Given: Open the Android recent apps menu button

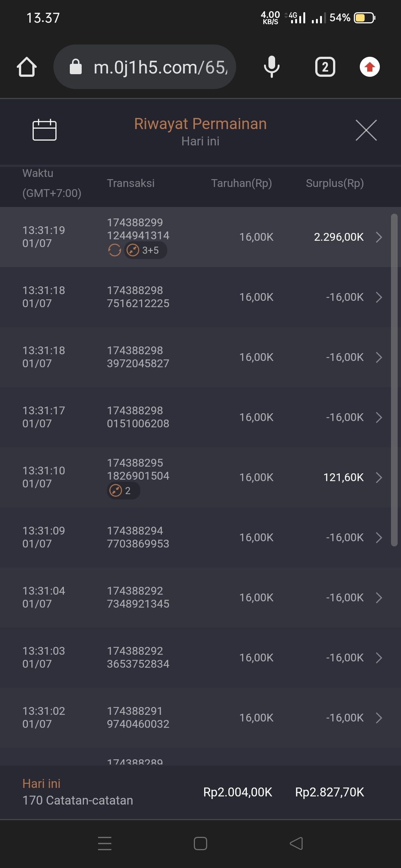Looking at the screenshot, I should click(x=105, y=843).
